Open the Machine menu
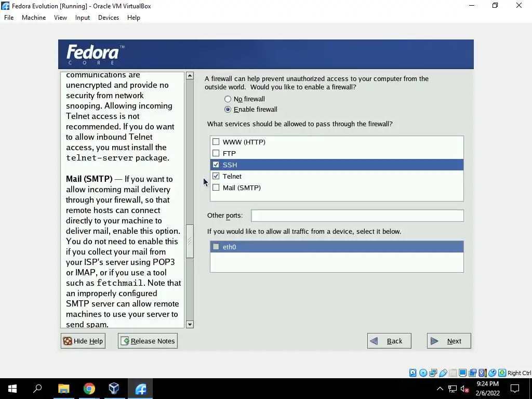 tap(34, 18)
